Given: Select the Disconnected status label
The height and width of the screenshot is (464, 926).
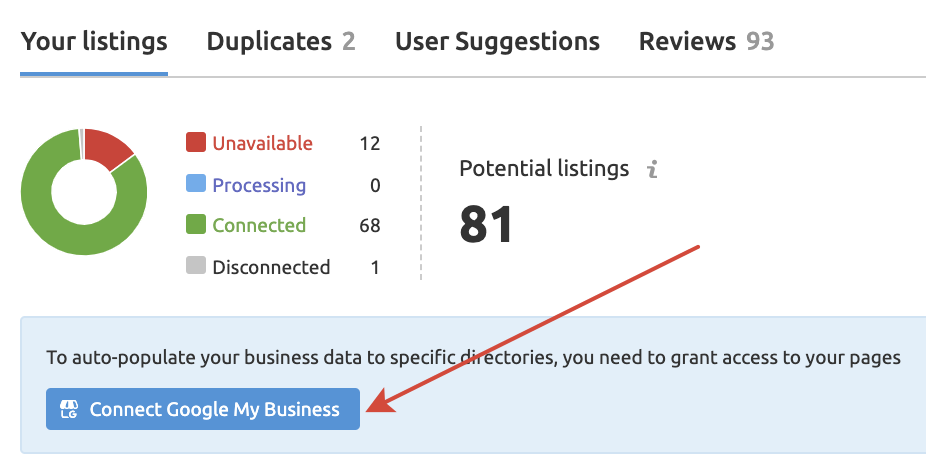Looking at the screenshot, I should click(271, 267).
